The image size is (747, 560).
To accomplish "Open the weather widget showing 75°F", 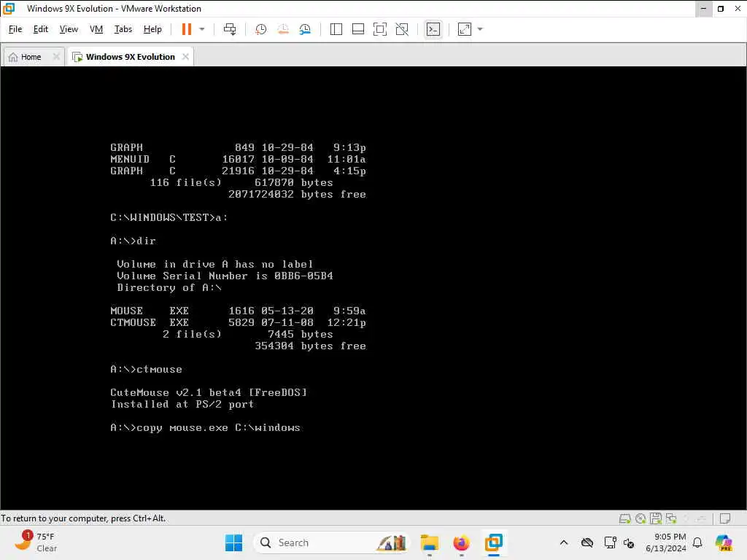I will 36,542.
